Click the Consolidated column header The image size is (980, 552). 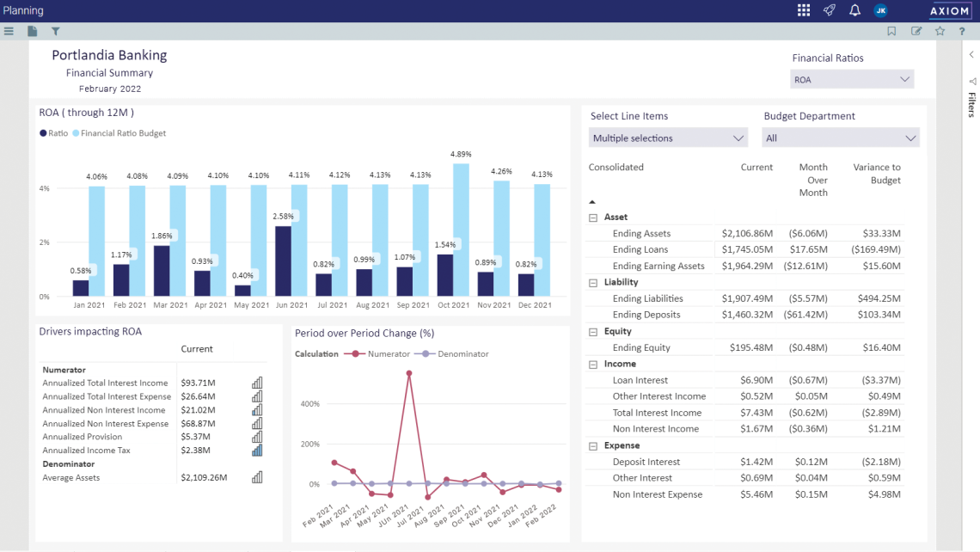coord(616,167)
